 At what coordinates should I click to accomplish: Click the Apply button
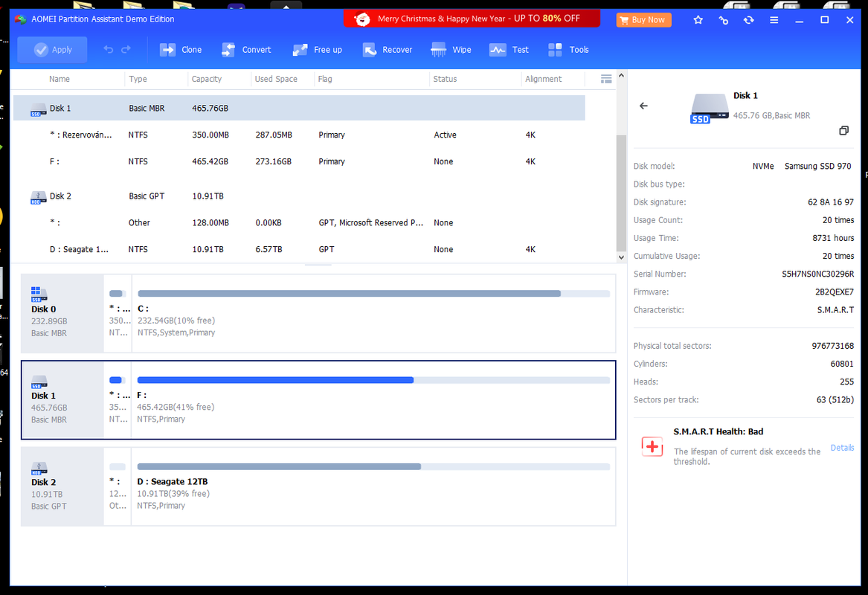click(52, 50)
